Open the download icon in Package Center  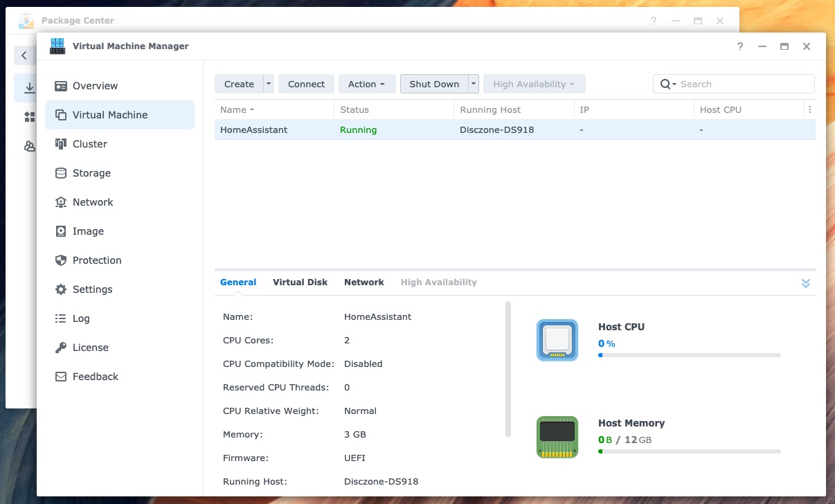point(30,88)
